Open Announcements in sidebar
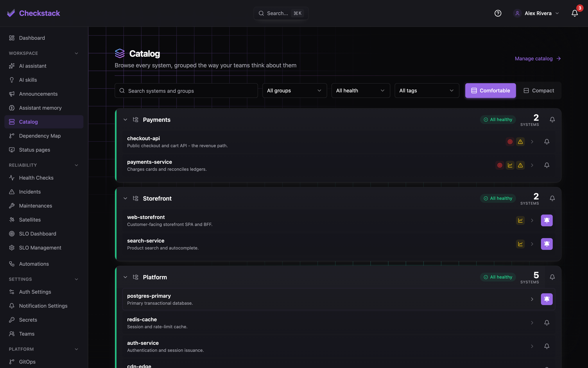 pos(44,94)
